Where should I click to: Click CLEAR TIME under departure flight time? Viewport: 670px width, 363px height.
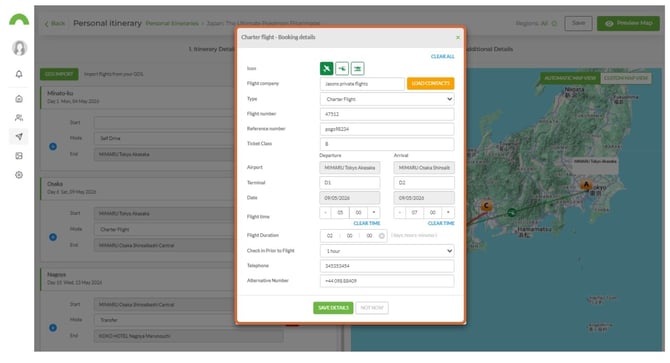367,223
